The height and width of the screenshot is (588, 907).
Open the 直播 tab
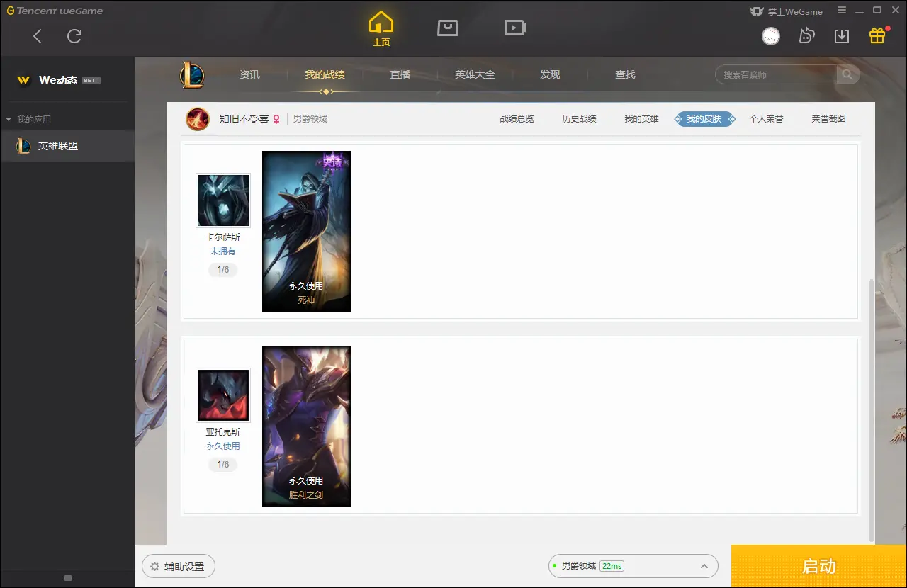(400, 74)
